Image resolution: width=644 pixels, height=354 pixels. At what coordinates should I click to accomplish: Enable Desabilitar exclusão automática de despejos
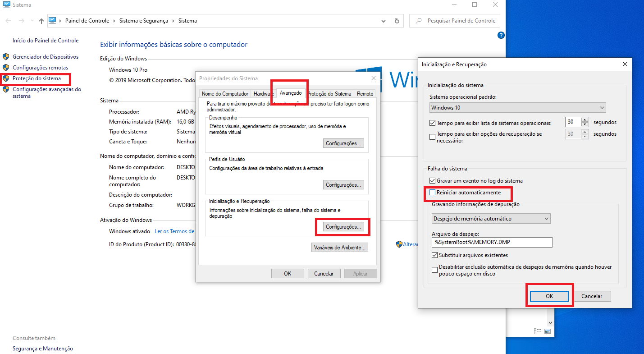[434, 270]
